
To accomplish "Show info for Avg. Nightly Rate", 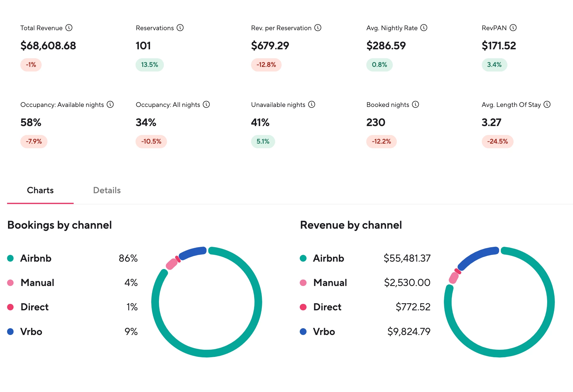I will coord(424,28).
